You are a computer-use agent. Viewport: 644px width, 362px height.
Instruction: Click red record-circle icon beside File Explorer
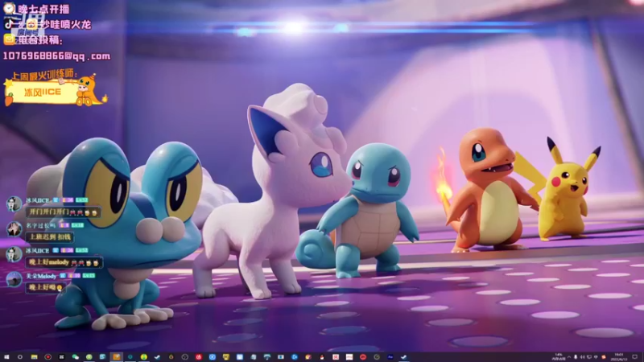[x=47, y=357]
